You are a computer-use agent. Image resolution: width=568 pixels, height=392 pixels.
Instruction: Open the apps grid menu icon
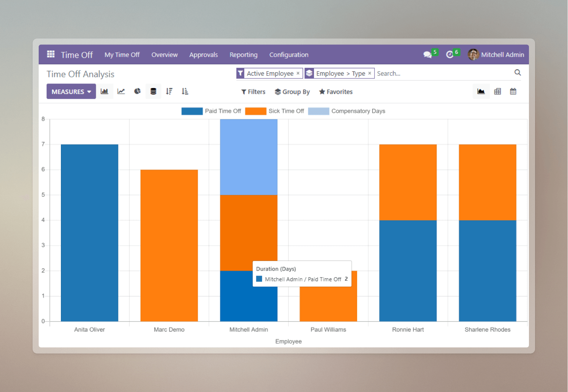click(51, 54)
